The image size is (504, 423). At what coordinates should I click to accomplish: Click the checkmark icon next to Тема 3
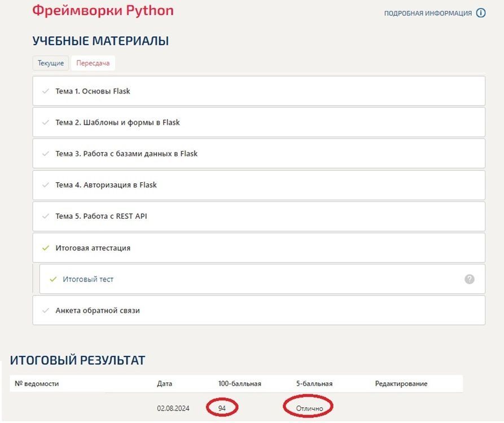pyautogui.click(x=46, y=153)
